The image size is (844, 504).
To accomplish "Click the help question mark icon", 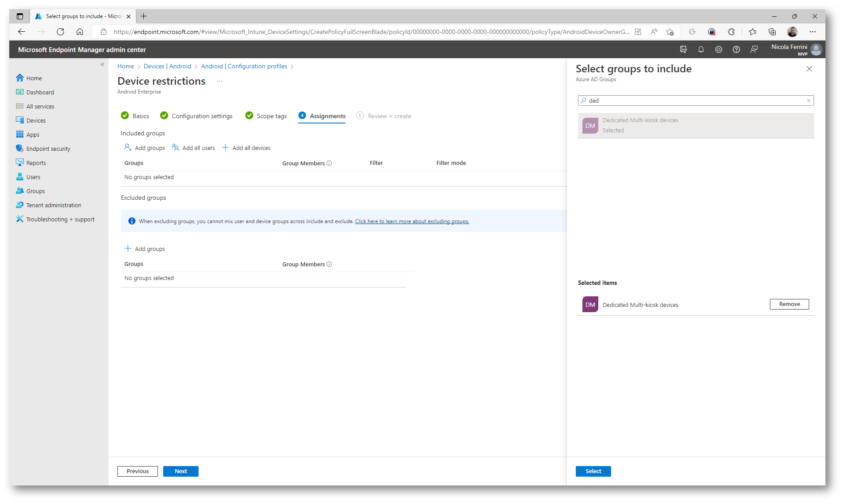I will click(x=736, y=49).
